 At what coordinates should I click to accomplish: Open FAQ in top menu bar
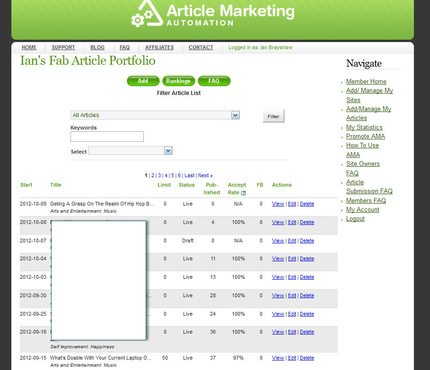125,47
